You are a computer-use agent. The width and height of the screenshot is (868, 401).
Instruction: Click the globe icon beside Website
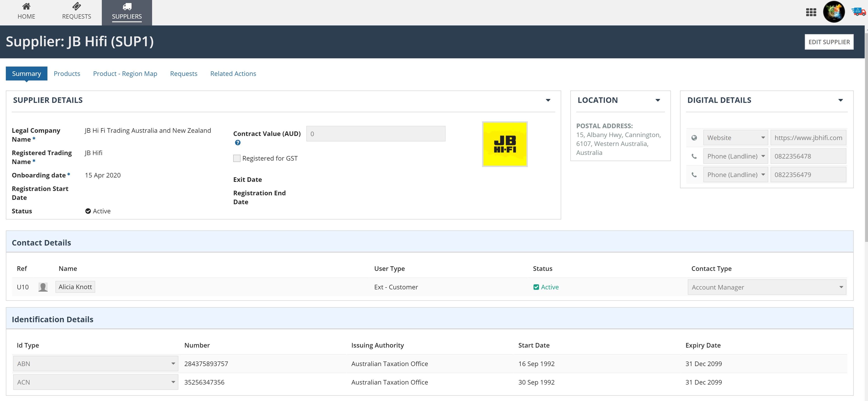694,138
